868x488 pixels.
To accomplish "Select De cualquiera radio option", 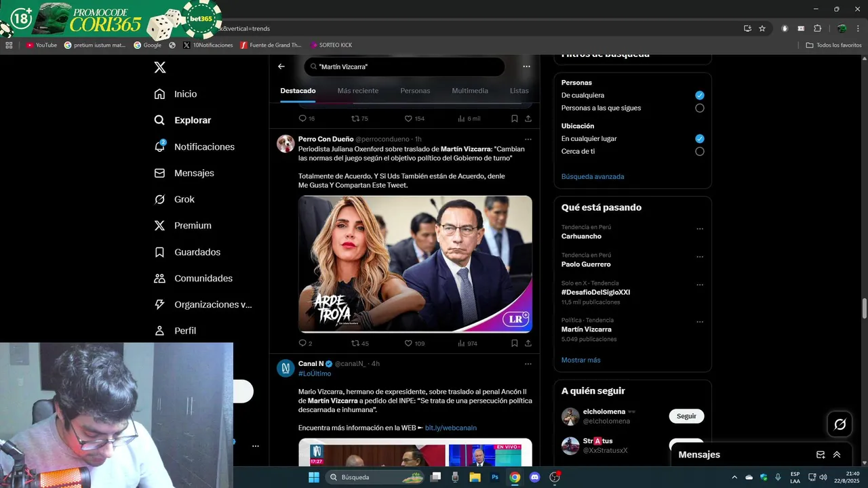I will point(700,96).
